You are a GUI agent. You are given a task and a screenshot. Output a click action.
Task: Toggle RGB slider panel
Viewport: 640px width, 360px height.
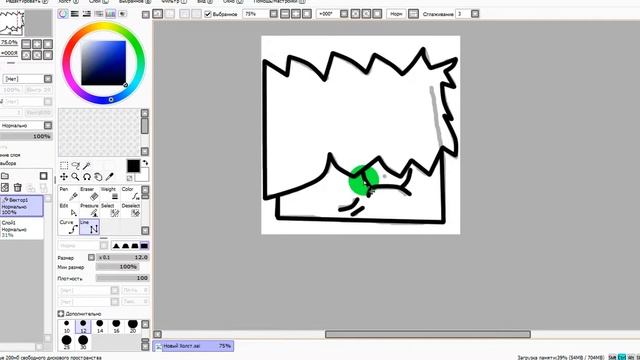[x=75, y=14]
